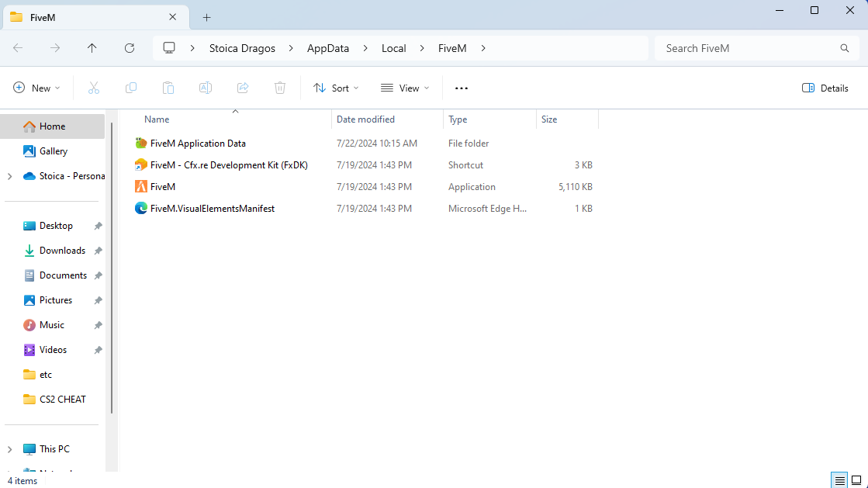
Task: Click the Share icon in the toolbar
Action: (242, 88)
